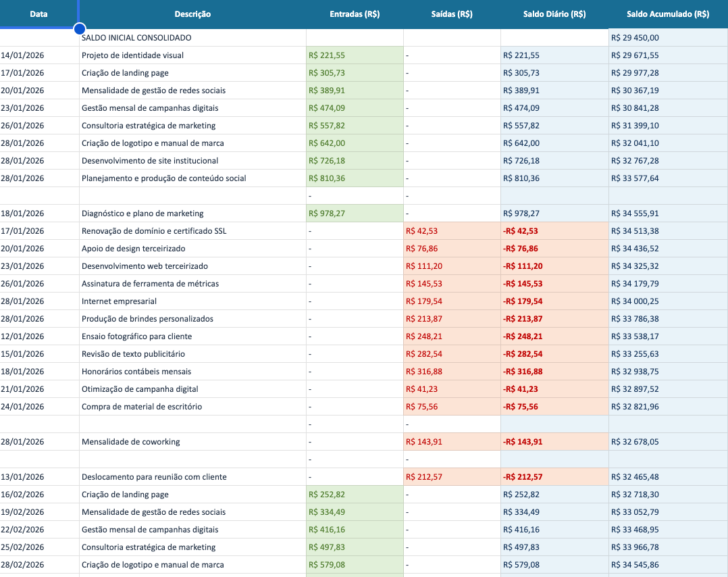This screenshot has width=728, height=577.
Task: Select the Produção de brindes personalizados cell
Action: pos(192,319)
